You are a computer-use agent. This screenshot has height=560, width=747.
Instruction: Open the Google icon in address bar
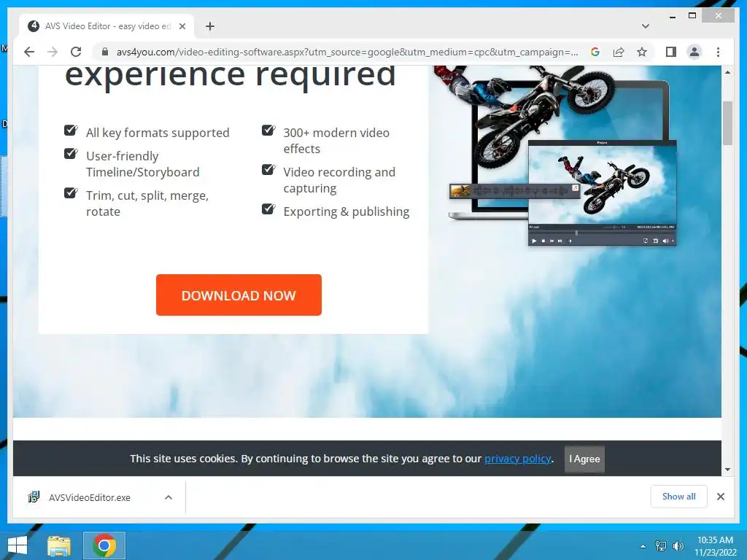pos(595,52)
